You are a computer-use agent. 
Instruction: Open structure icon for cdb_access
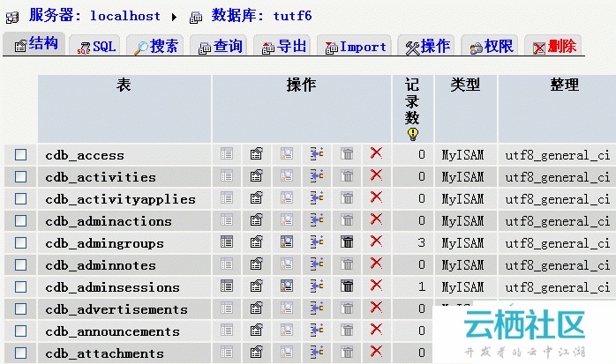pyautogui.click(x=257, y=153)
